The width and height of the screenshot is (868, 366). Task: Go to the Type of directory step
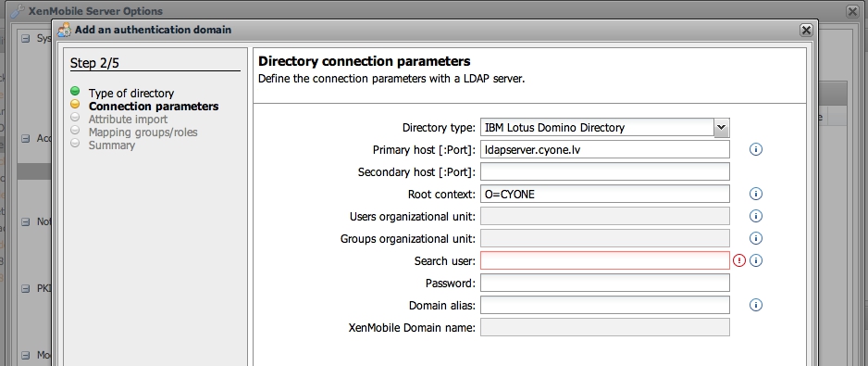tap(131, 94)
